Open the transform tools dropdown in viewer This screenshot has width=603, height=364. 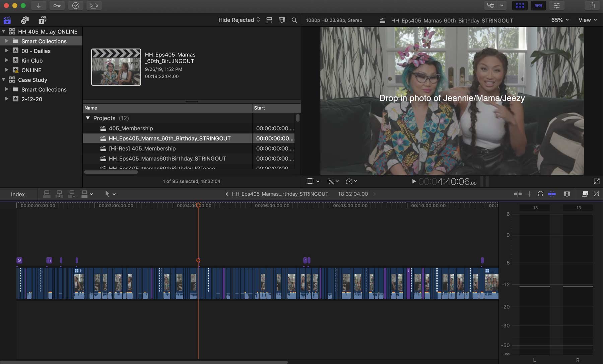pos(313,181)
